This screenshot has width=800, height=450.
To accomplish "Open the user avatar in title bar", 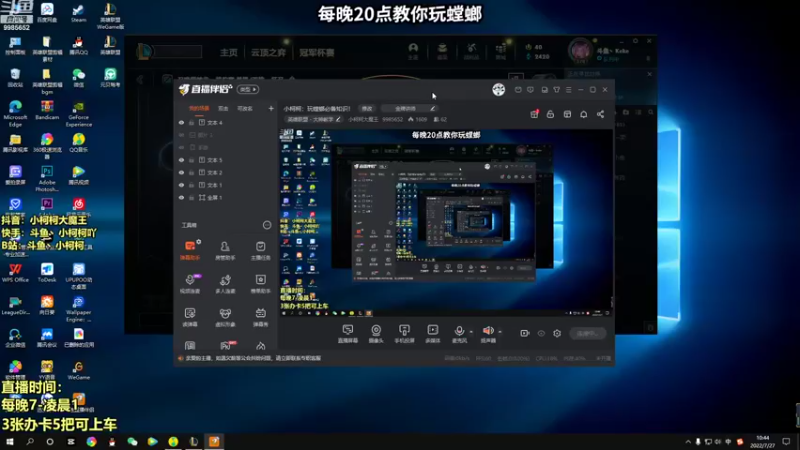I will [498, 89].
